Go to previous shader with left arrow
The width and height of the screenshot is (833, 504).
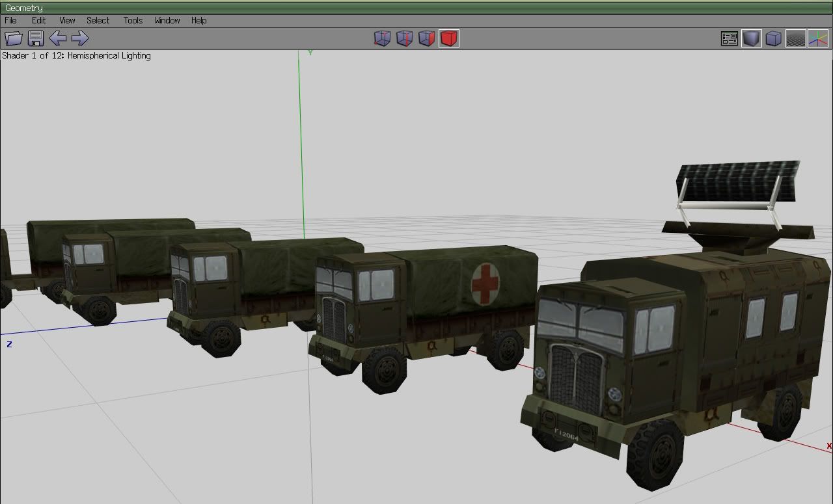(58, 38)
